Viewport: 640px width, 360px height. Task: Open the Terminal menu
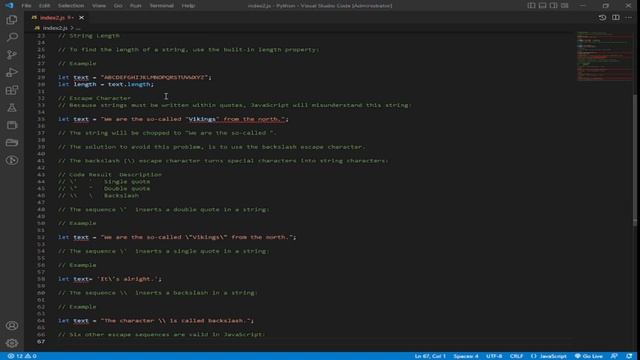162,6
